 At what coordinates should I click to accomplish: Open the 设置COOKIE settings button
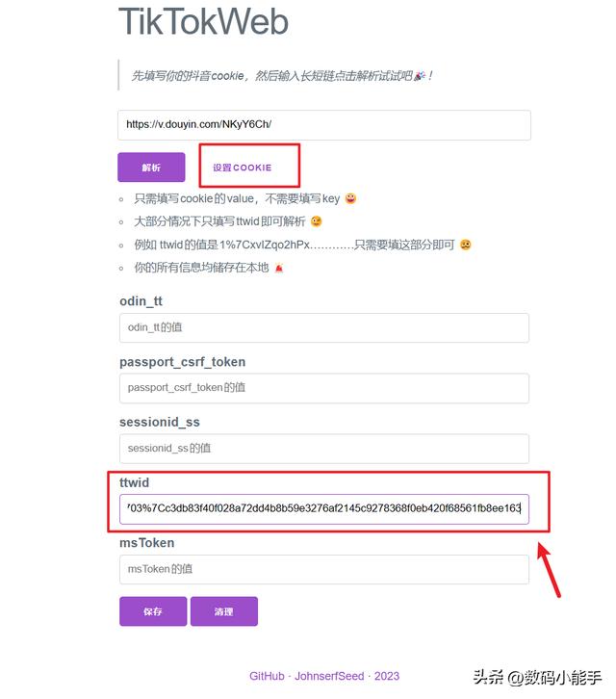242,168
